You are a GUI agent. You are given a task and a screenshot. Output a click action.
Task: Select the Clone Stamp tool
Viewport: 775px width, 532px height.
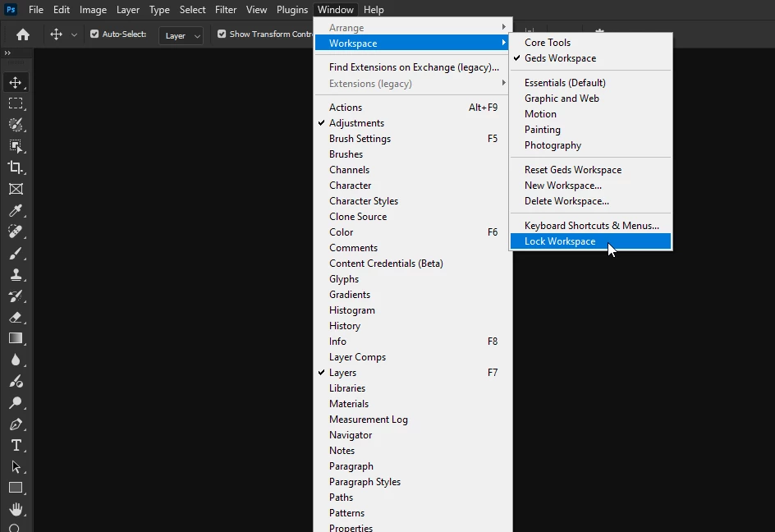[x=16, y=275]
